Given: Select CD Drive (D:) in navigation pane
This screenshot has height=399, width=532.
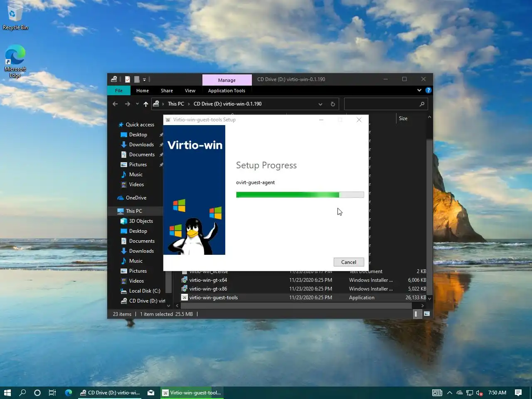Looking at the screenshot, I should pyautogui.click(x=147, y=301).
